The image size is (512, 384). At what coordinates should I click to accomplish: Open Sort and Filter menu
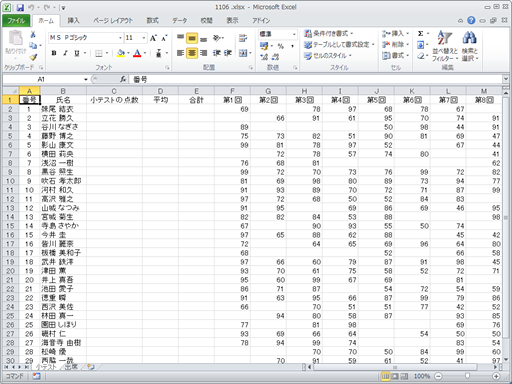(445, 46)
